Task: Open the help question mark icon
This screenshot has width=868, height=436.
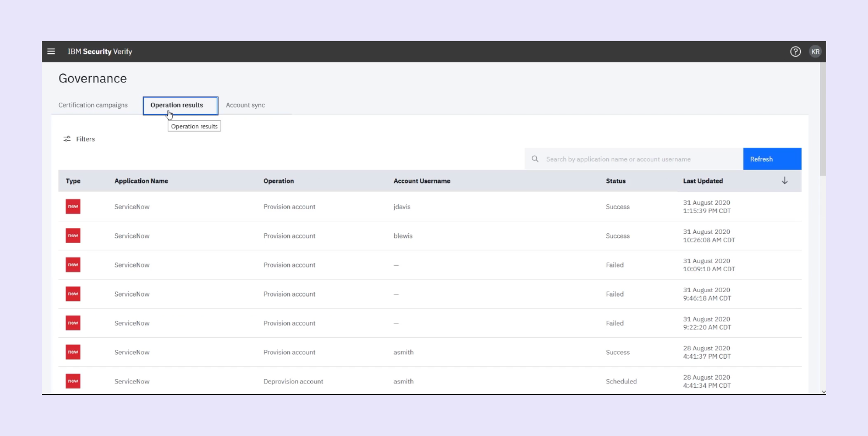Action: (x=795, y=52)
